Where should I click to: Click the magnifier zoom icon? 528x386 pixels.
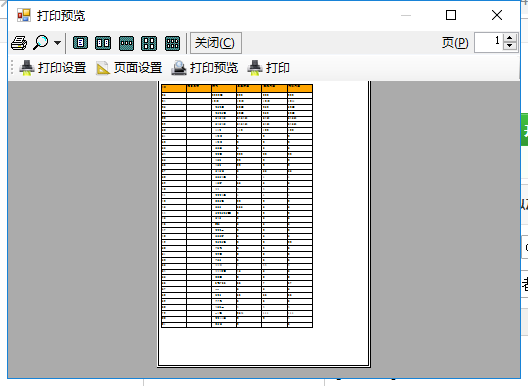(41, 43)
